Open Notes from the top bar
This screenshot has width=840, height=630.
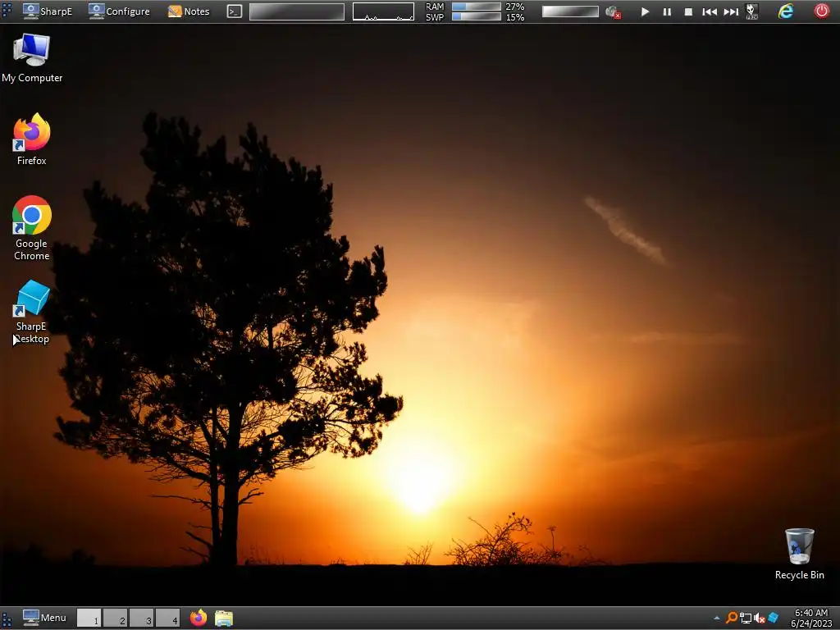189,11
